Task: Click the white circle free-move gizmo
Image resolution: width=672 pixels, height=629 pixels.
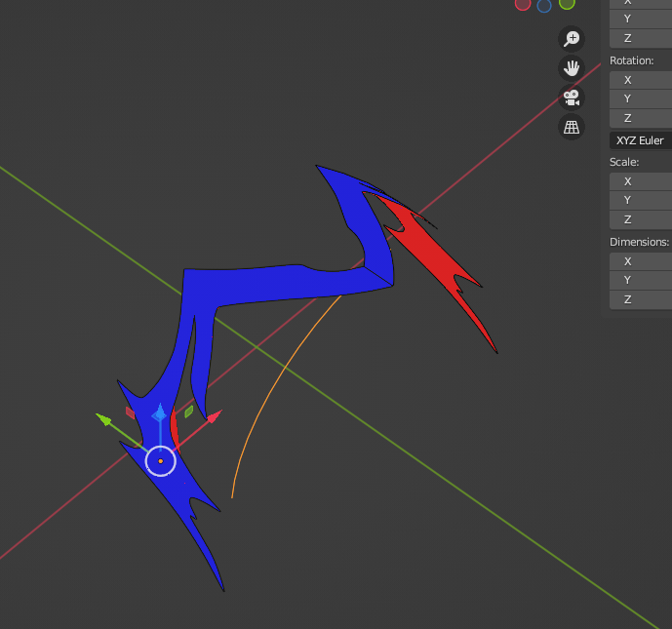Action: (x=160, y=461)
